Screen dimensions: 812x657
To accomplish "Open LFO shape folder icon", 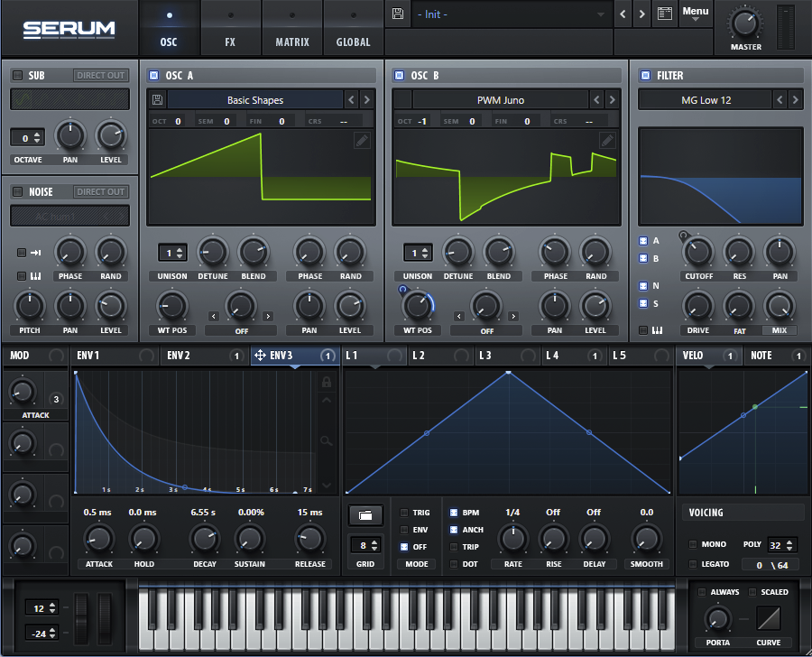I will (x=365, y=515).
